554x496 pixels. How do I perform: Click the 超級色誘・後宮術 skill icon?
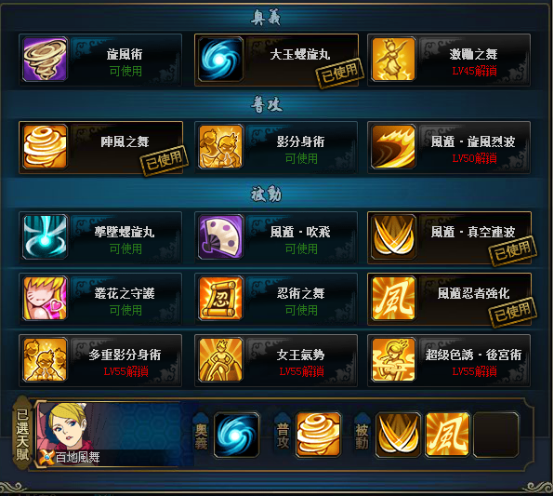pyautogui.click(x=393, y=360)
